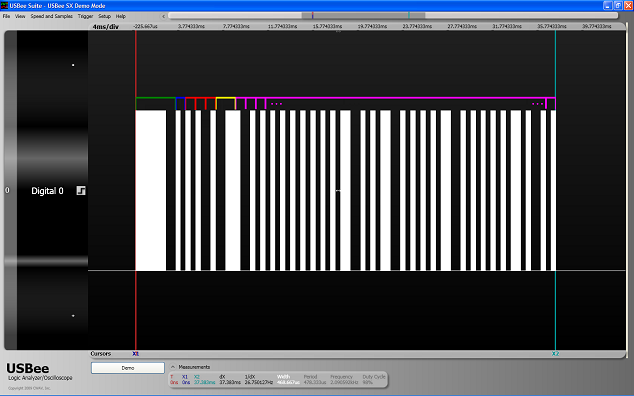Open the Help menu
634x396 pixels.
(x=120, y=16)
